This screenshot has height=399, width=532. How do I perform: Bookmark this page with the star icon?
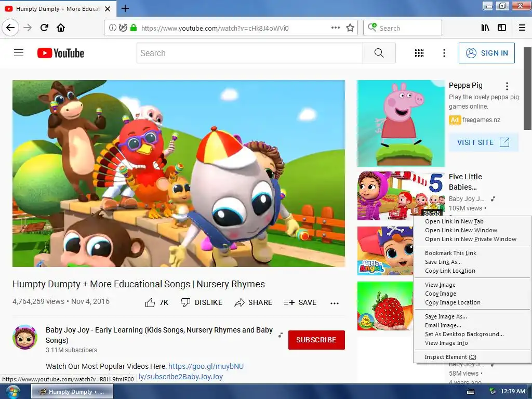(x=350, y=28)
